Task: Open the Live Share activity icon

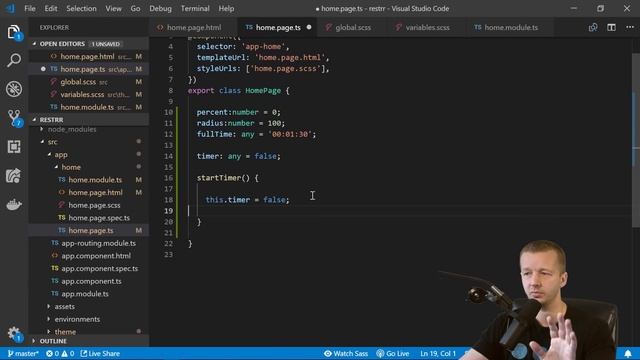Action: (13, 176)
